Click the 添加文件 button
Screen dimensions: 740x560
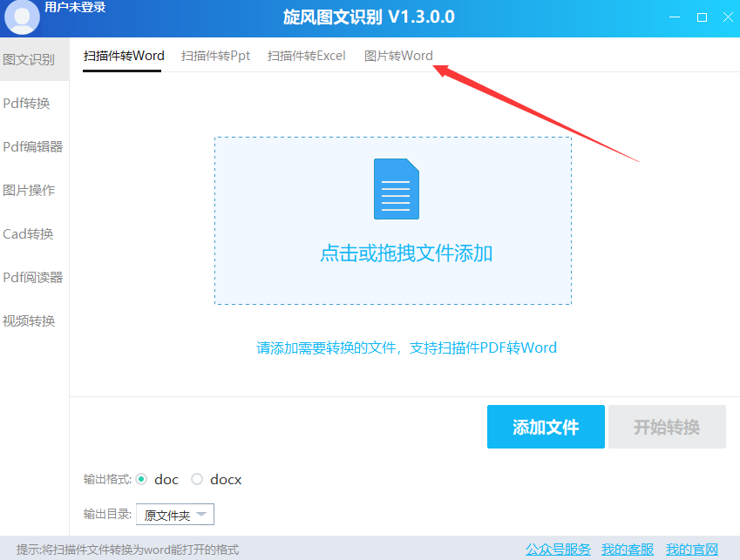546,427
